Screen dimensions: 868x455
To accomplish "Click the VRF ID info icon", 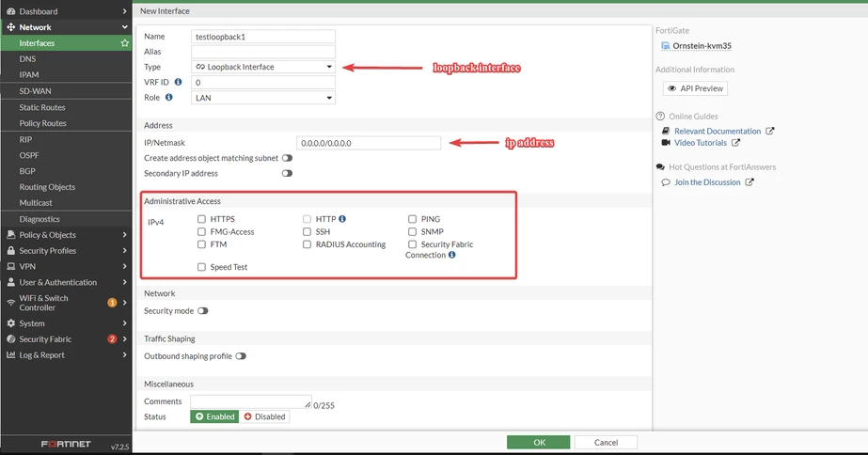I will coord(178,82).
